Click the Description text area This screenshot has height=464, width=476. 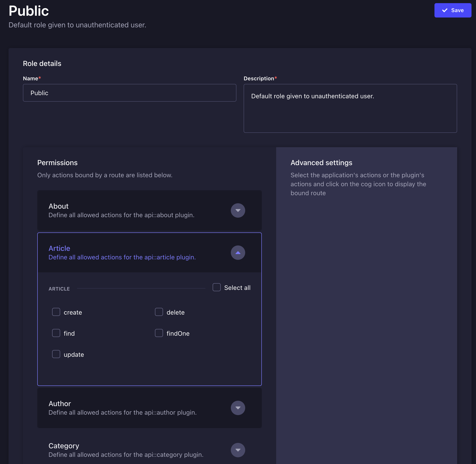[x=350, y=108]
